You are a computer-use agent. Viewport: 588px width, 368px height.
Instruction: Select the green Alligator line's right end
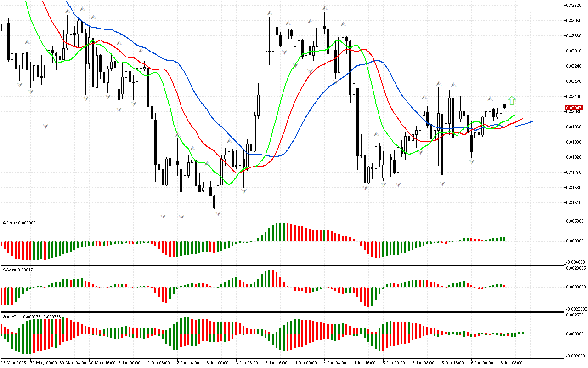click(515, 115)
